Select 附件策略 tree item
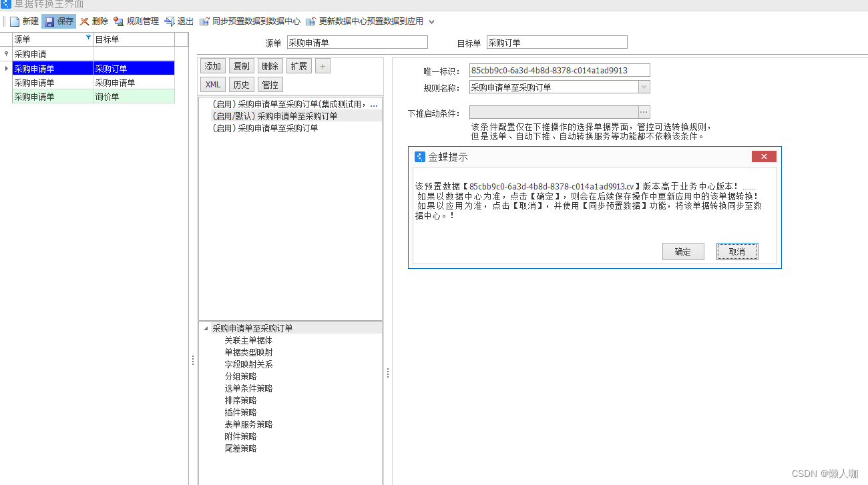Viewport: 868px width, 485px height. (x=240, y=436)
